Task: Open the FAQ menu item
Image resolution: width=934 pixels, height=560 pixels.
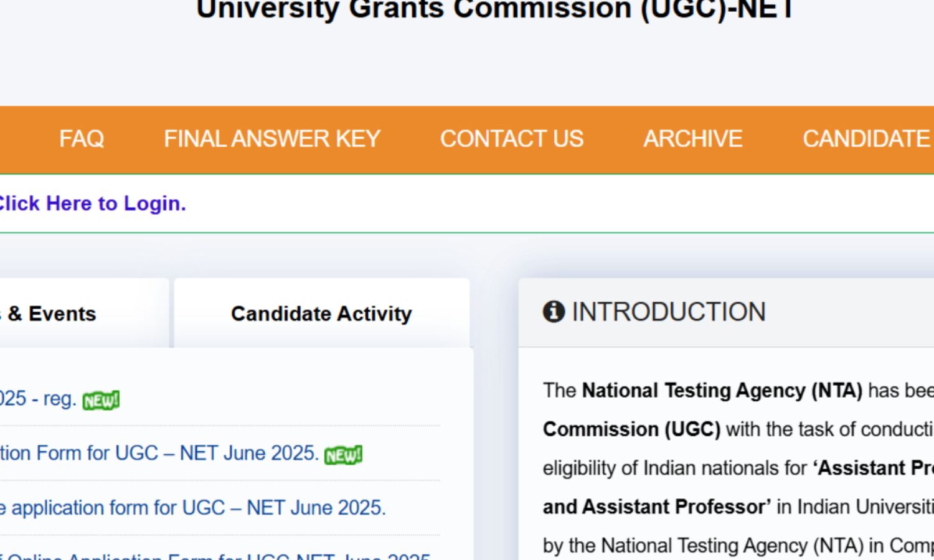Action: coord(81,139)
